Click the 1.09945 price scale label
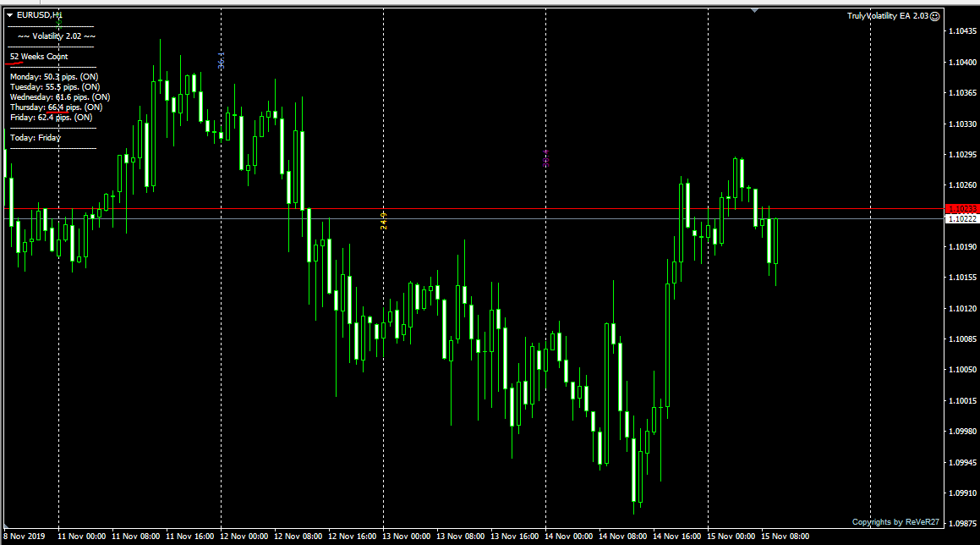The height and width of the screenshot is (545, 980). [x=962, y=463]
